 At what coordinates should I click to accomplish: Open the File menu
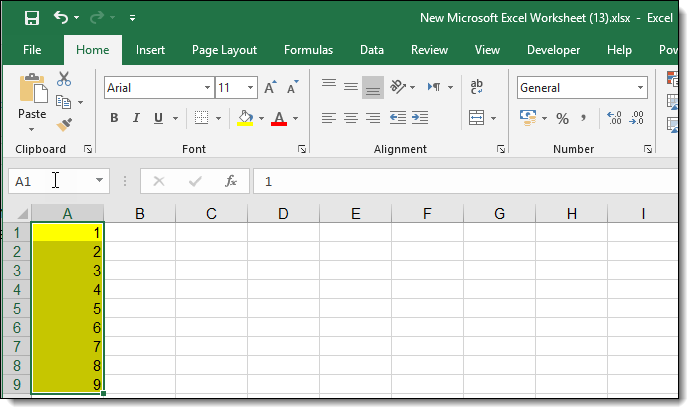click(32, 50)
